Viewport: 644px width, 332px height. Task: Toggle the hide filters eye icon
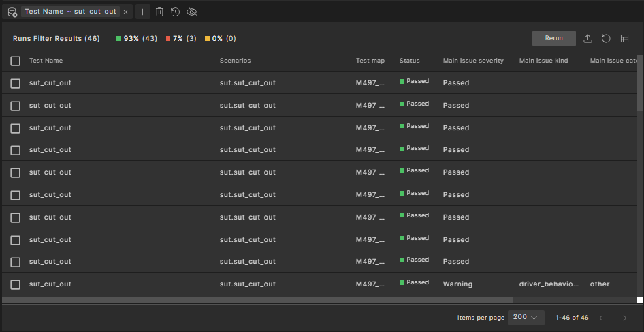point(191,12)
